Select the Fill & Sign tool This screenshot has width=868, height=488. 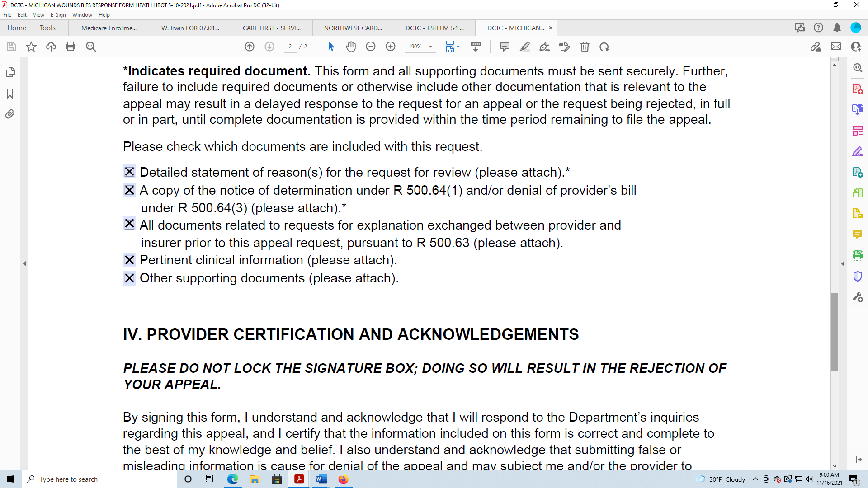coord(858,151)
